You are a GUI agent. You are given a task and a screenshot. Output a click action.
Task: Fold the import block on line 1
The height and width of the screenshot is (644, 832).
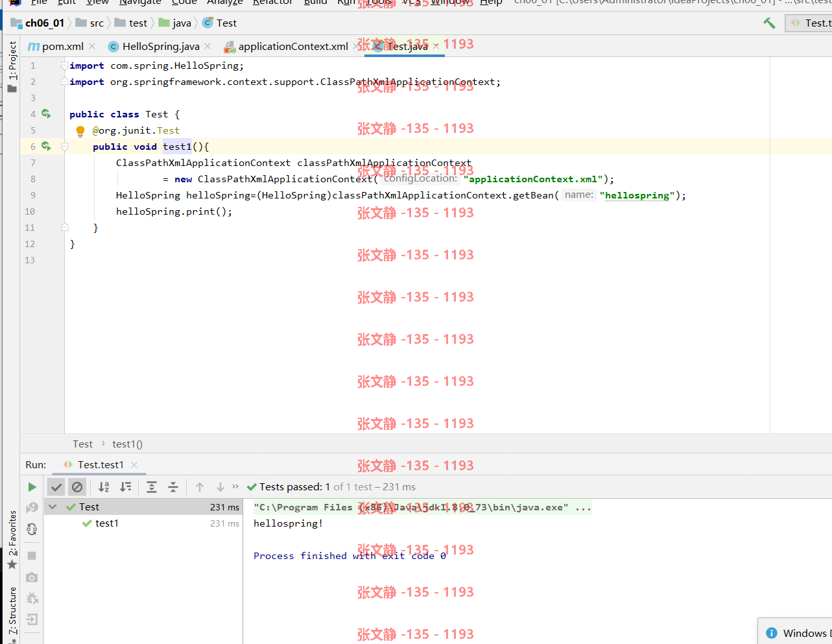pyautogui.click(x=64, y=66)
